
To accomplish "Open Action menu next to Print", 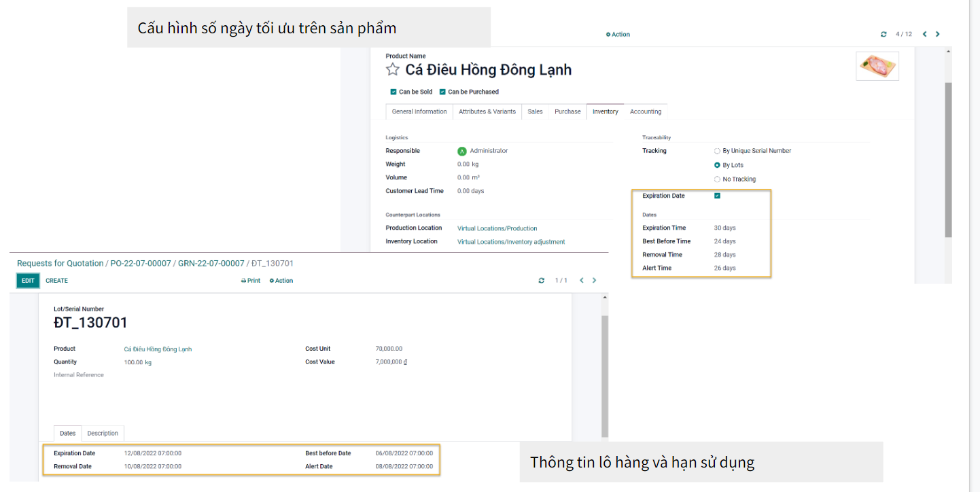I will 281,281.
